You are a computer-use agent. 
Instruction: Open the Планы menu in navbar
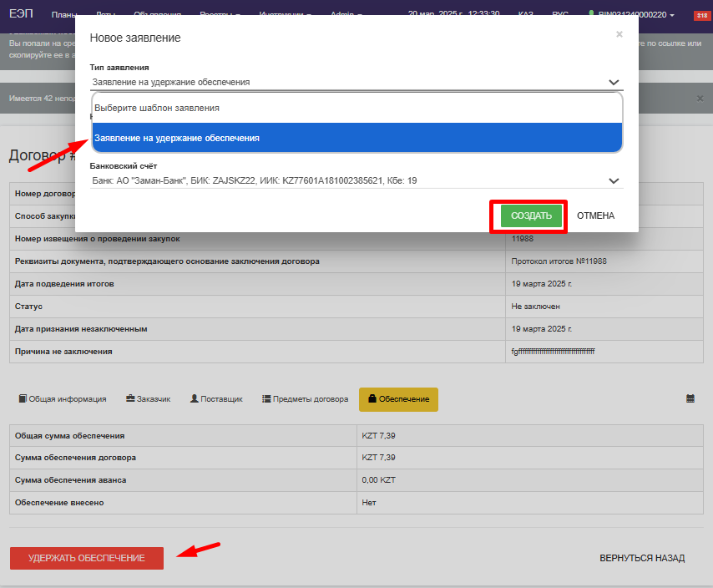point(64,15)
